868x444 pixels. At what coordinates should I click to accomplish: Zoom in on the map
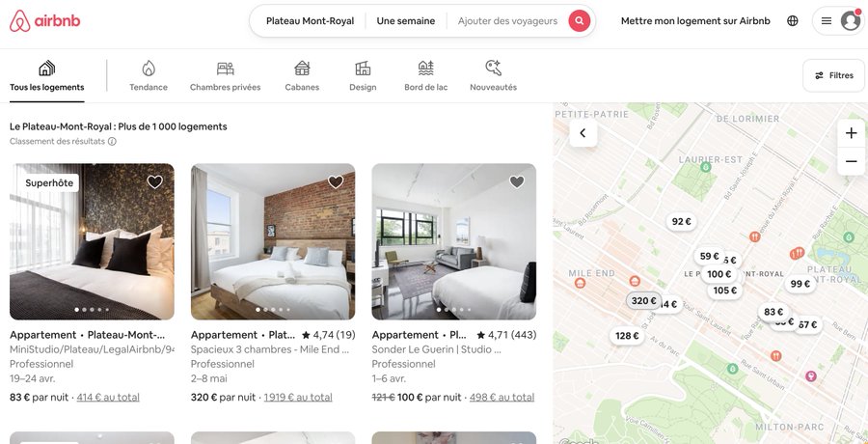point(851,133)
